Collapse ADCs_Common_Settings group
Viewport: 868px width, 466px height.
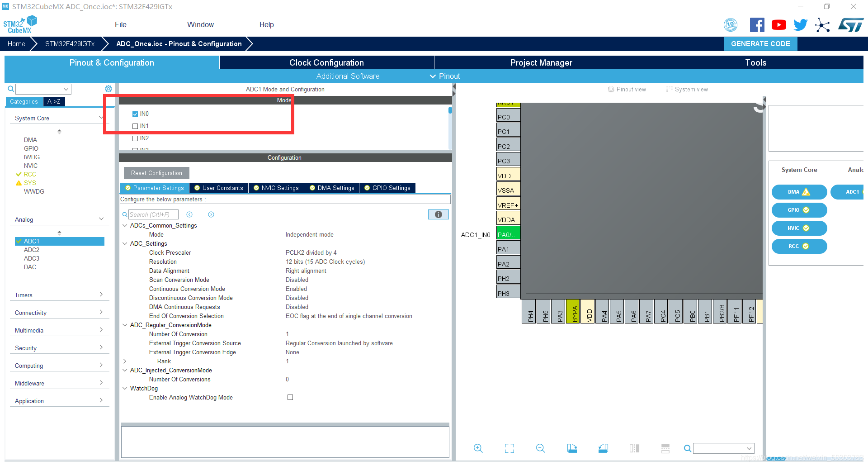[125, 225]
